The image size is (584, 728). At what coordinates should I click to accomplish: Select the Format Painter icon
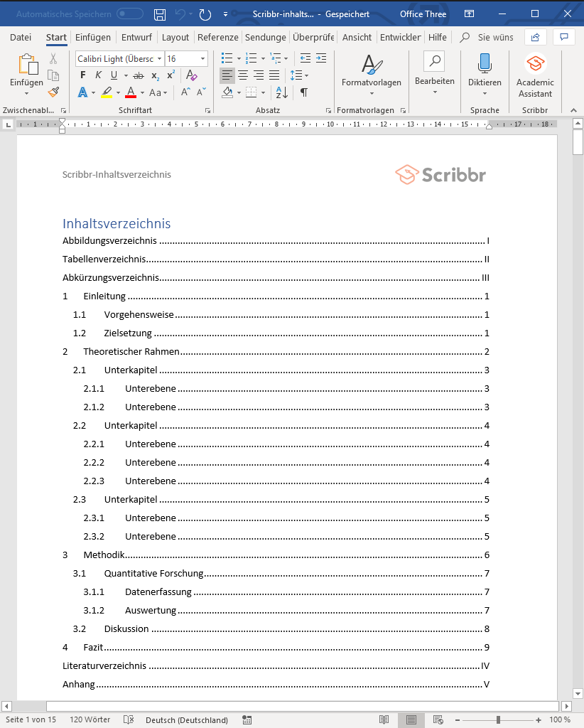tap(53, 92)
